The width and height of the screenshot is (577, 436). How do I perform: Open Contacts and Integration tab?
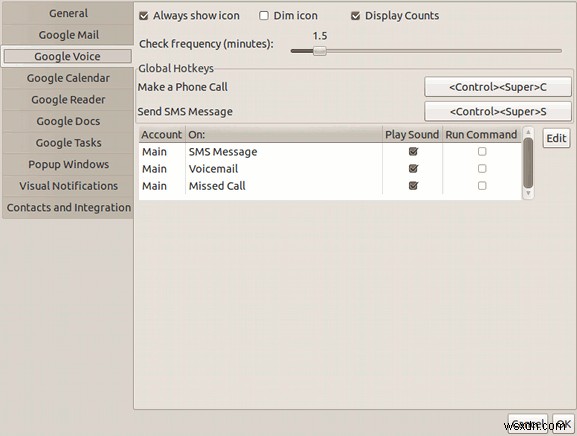pos(68,208)
